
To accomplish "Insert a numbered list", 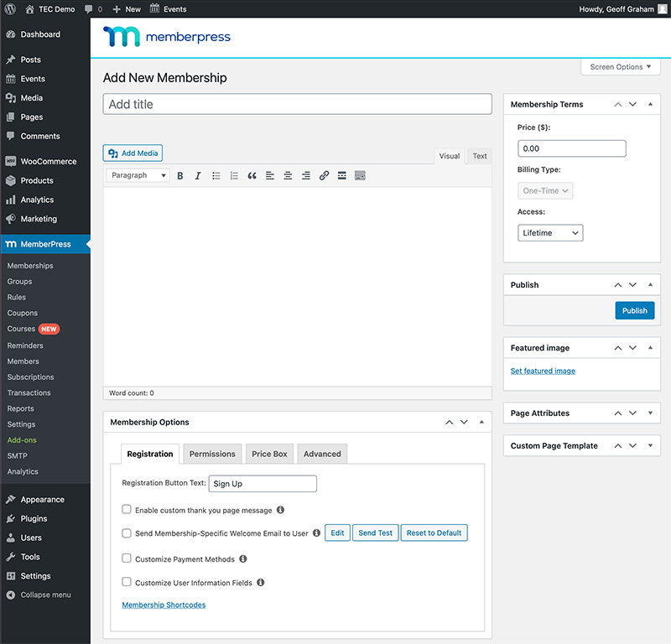I will point(234,175).
